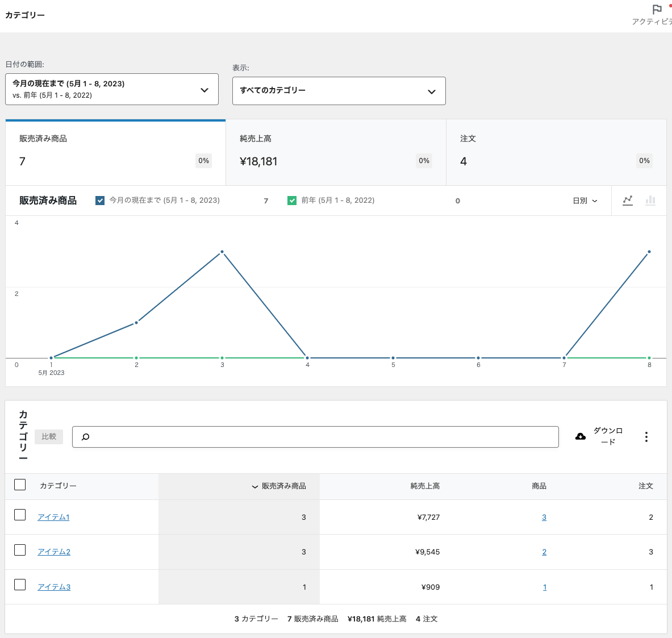
Task: Switch to bar chart view
Action: pos(650,201)
